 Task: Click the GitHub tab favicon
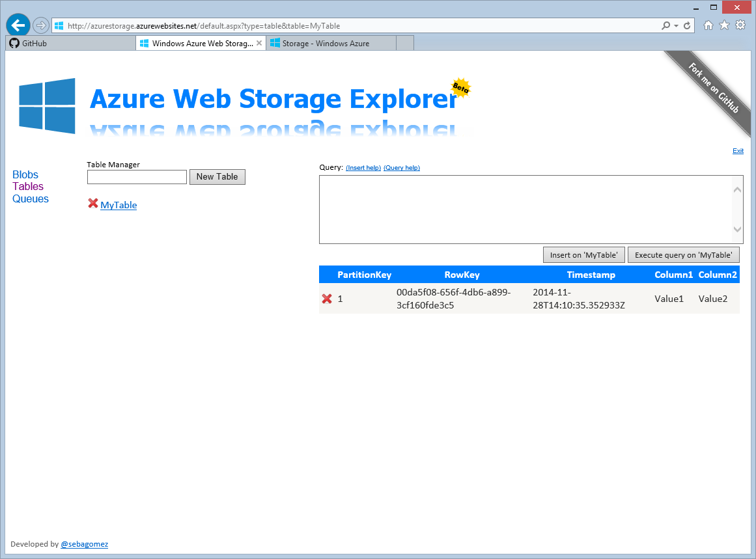tap(14, 43)
